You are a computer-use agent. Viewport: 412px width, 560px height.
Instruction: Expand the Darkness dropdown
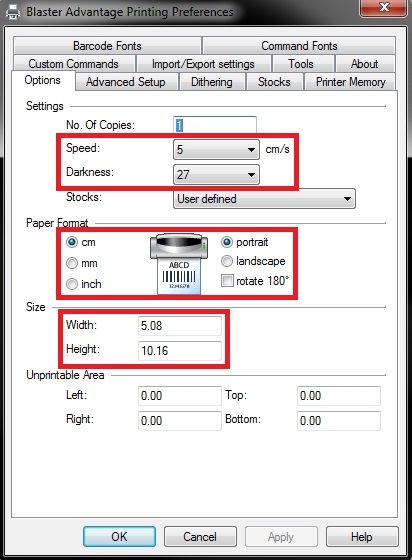(216, 174)
